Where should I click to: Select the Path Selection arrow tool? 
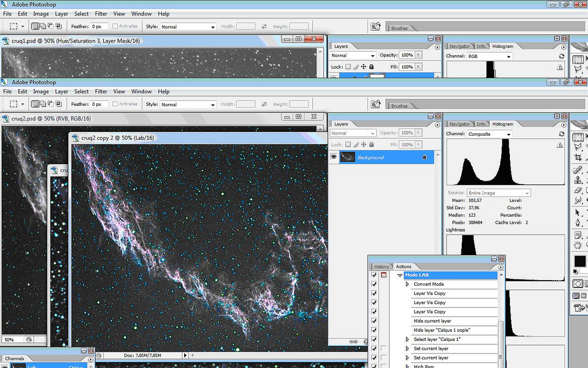click(578, 212)
